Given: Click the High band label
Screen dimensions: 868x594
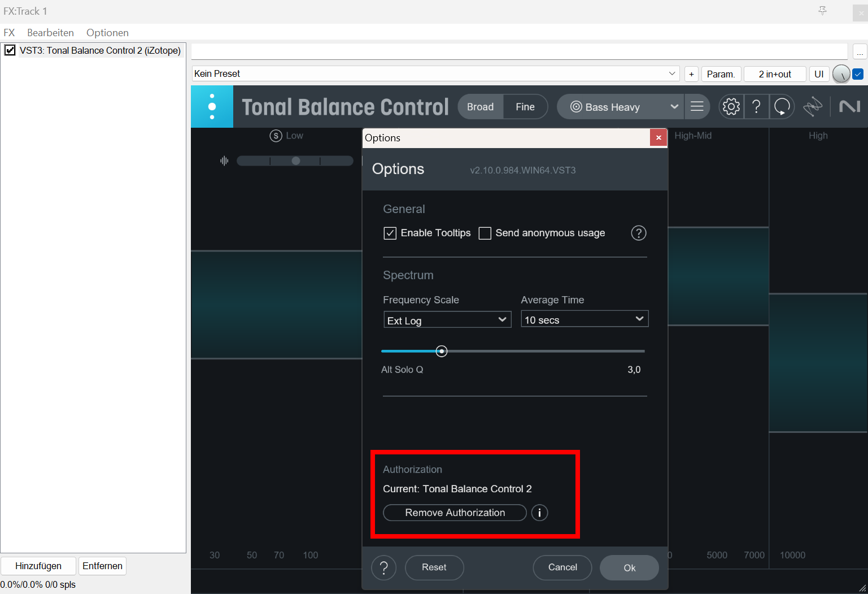Looking at the screenshot, I should point(818,136).
